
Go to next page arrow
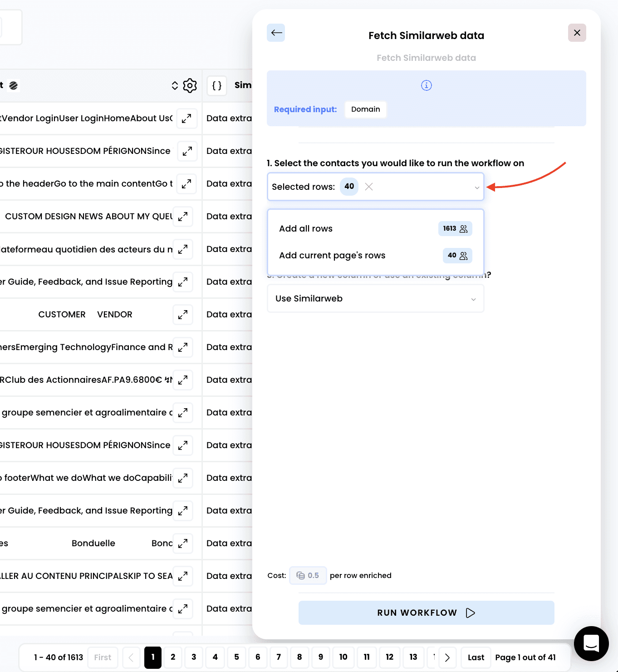click(x=447, y=657)
